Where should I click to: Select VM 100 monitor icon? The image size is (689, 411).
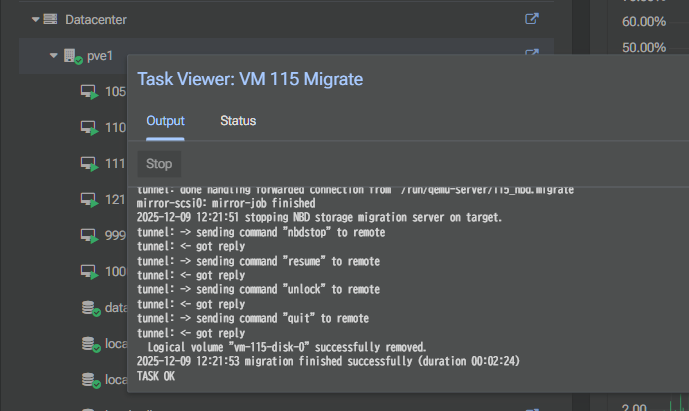tap(89, 272)
